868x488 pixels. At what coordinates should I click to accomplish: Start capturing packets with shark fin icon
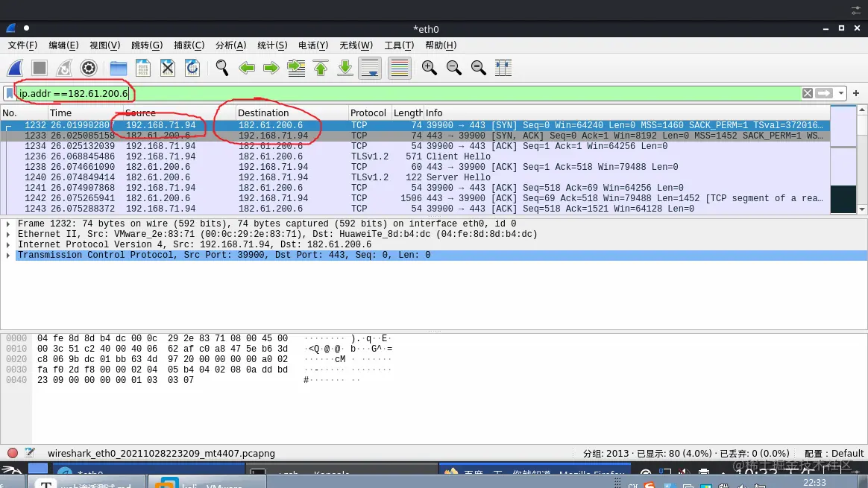(15, 68)
